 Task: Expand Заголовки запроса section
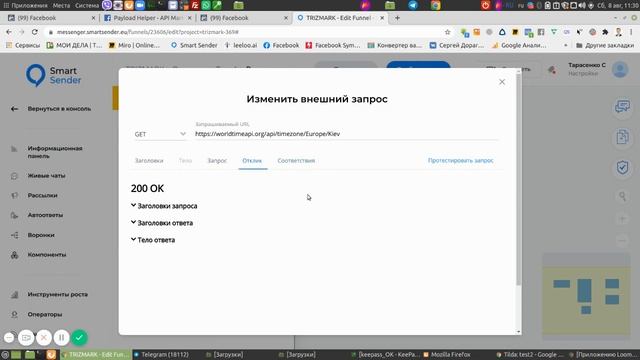[164, 206]
